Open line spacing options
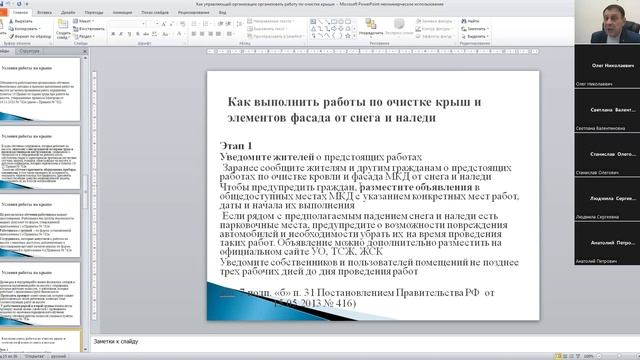 [239, 24]
